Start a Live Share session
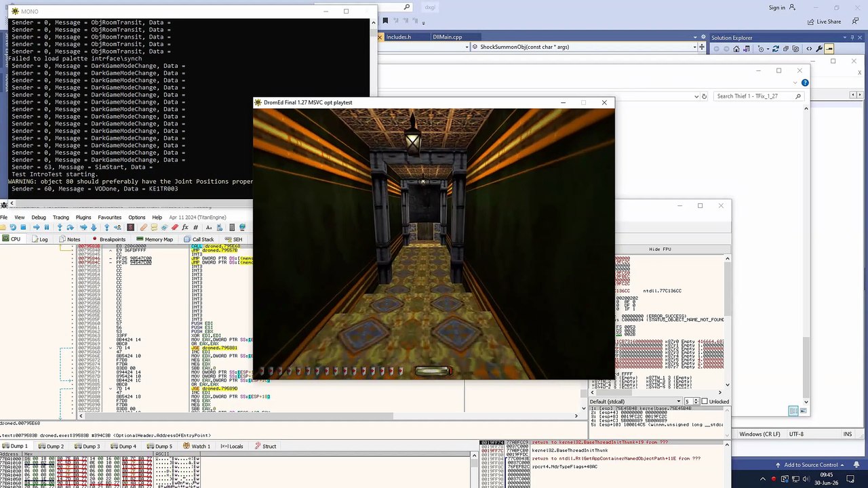 pos(824,22)
